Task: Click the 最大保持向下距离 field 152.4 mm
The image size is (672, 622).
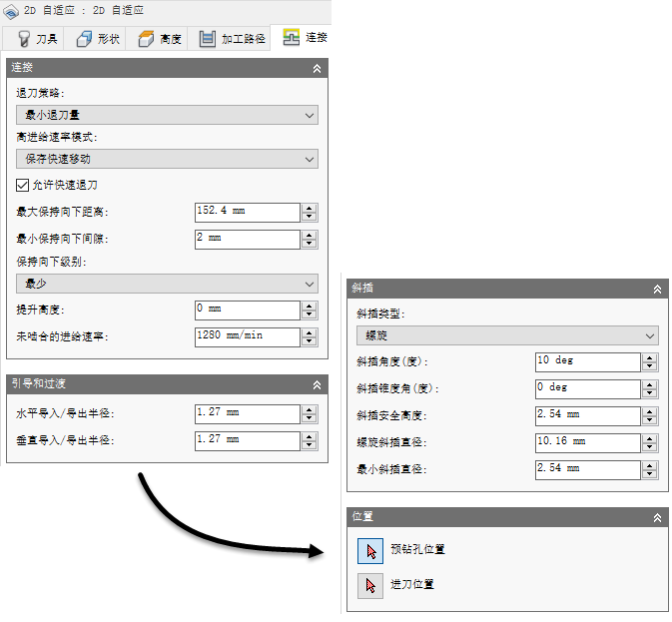Action: click(x=248, y=213)
